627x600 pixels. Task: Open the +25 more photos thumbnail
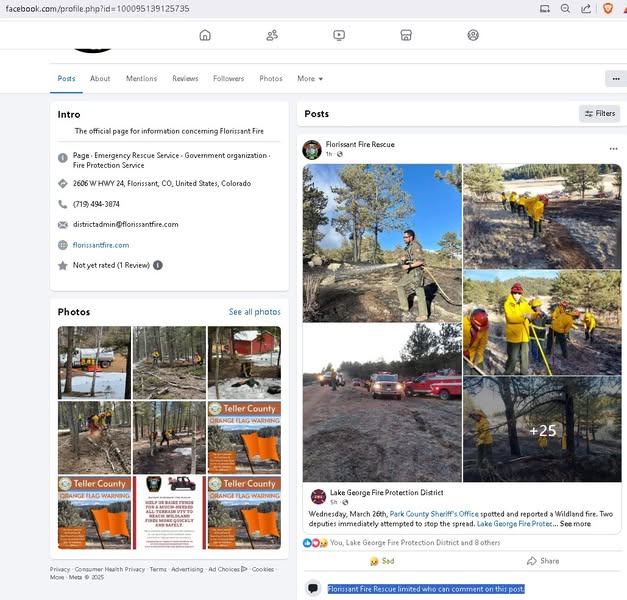pyautogui.click(x=542, y=430)
